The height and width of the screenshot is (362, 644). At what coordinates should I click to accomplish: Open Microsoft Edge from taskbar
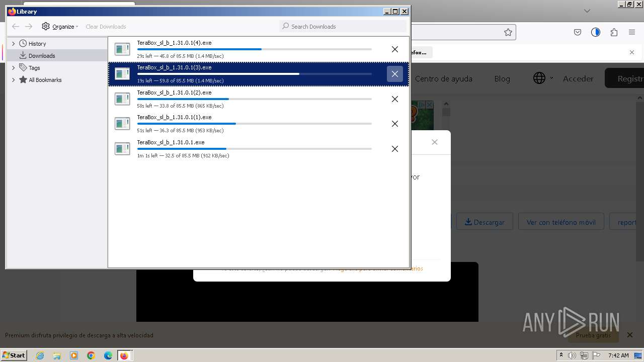coord(108,355)
